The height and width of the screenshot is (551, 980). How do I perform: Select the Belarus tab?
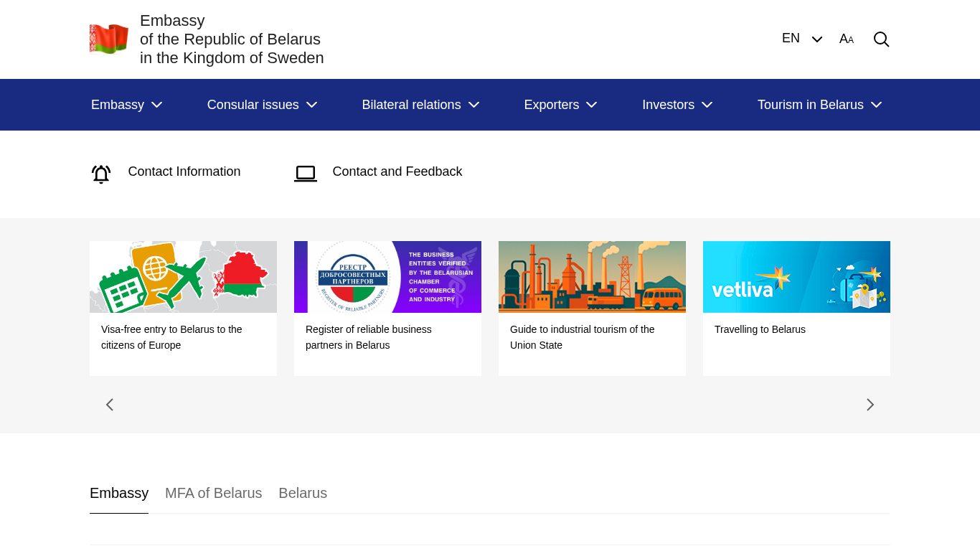303,493
